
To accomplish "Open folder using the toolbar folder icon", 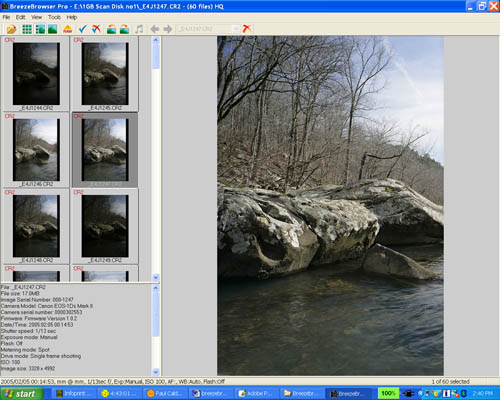I will [x=12, y=29].
